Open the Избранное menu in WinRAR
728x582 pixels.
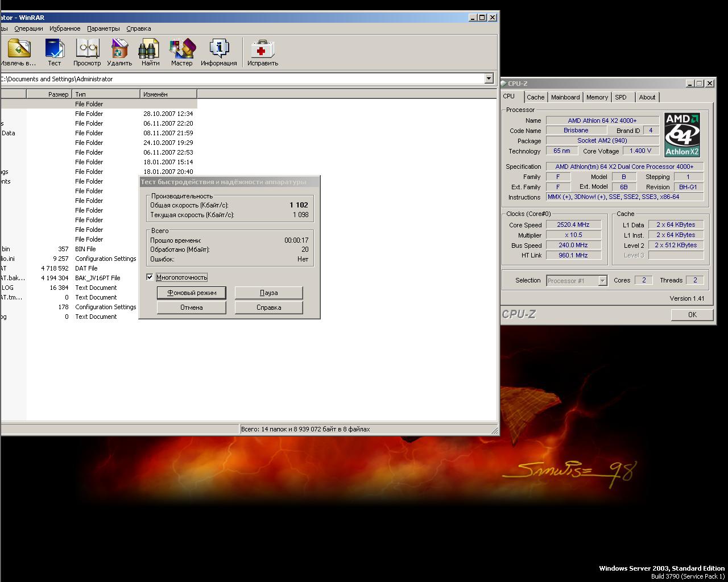click(65, 28)
